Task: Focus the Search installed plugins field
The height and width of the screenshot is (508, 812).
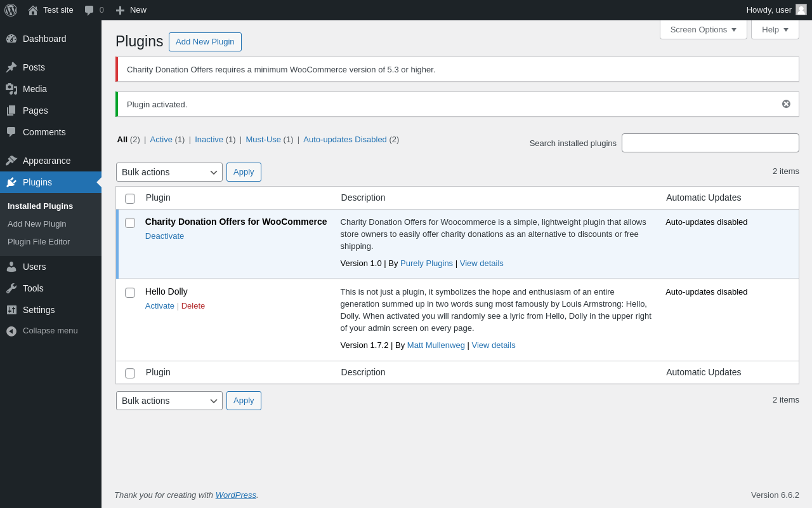Action: [x=710, y=143]
